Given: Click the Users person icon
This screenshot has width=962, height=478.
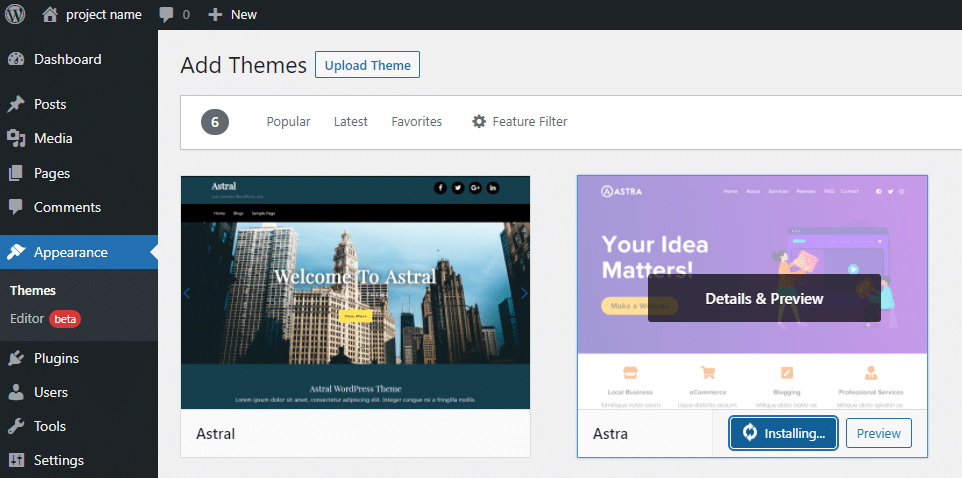Looking at the screenshot, I should (16, 392).
